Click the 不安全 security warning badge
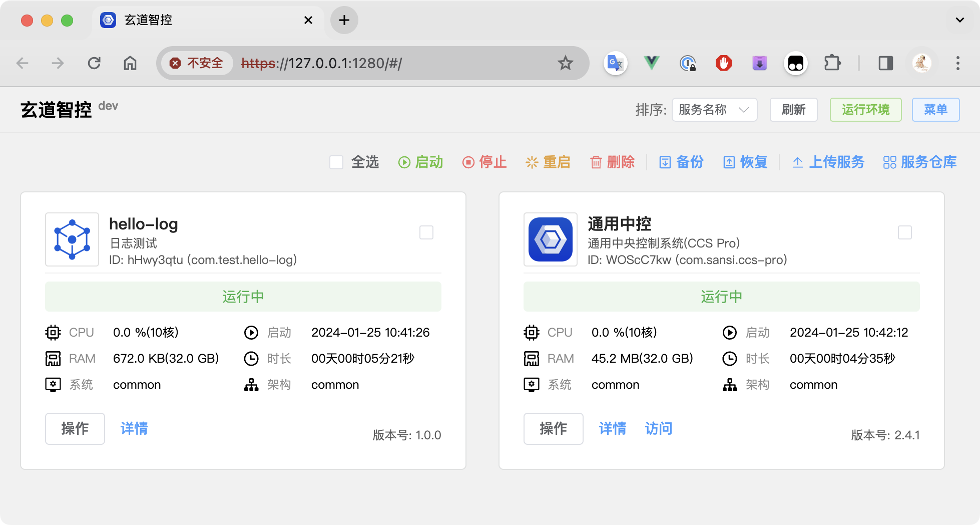Viewport: 980px width, 525px height. click(x=197, y=63)
